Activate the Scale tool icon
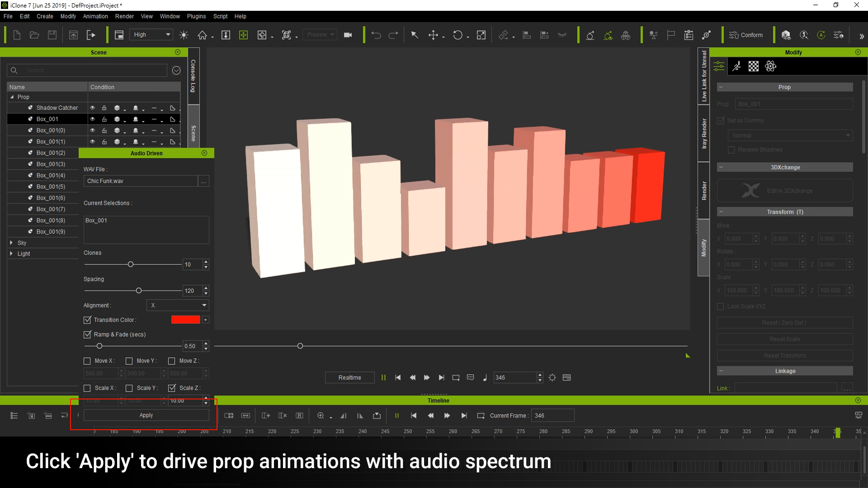This screenshot has width=868, height=488. [x=481, y=35]
